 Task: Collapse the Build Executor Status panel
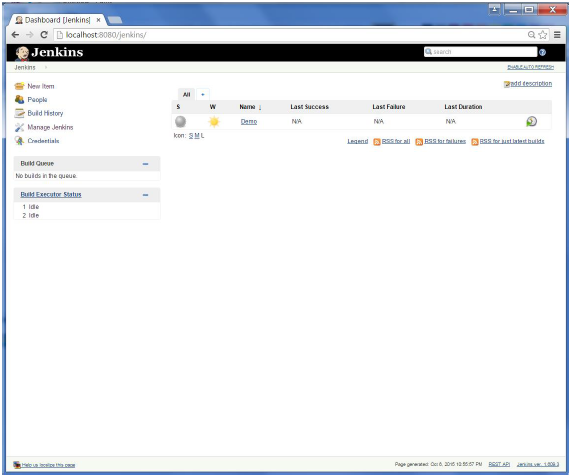(x=145, y=195)
